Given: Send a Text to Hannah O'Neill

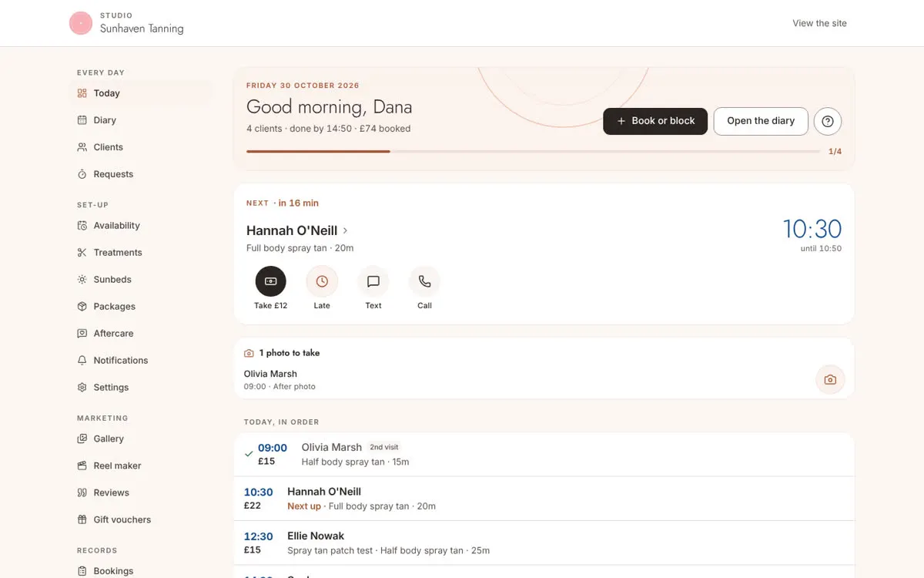Looking at the screenshot, I should coord(373,281).
